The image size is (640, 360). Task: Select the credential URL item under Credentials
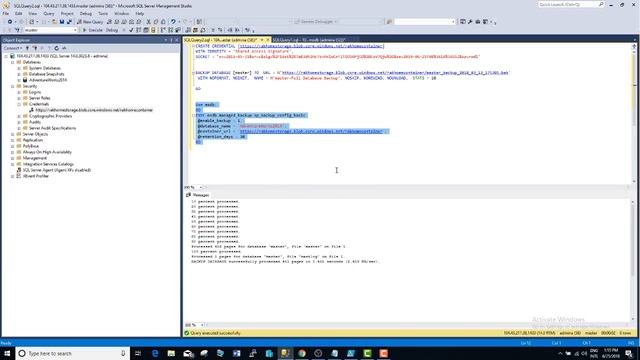[94, 110]
